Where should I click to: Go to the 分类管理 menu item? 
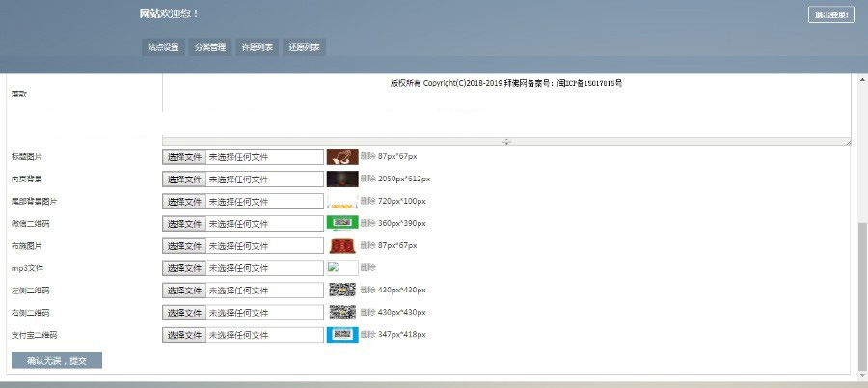point(209,47)
